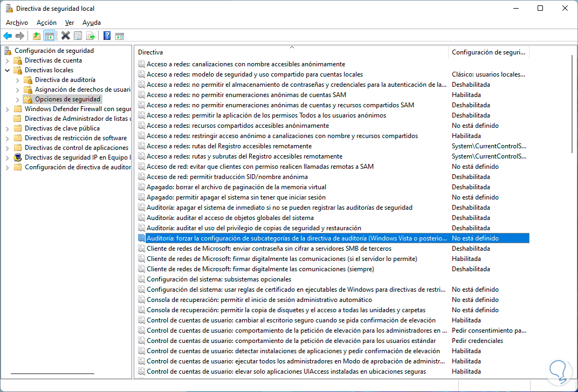The image size is (578, 392).
Task: Toggle the console tree pane icon
Action: click(x=50, y=36)
